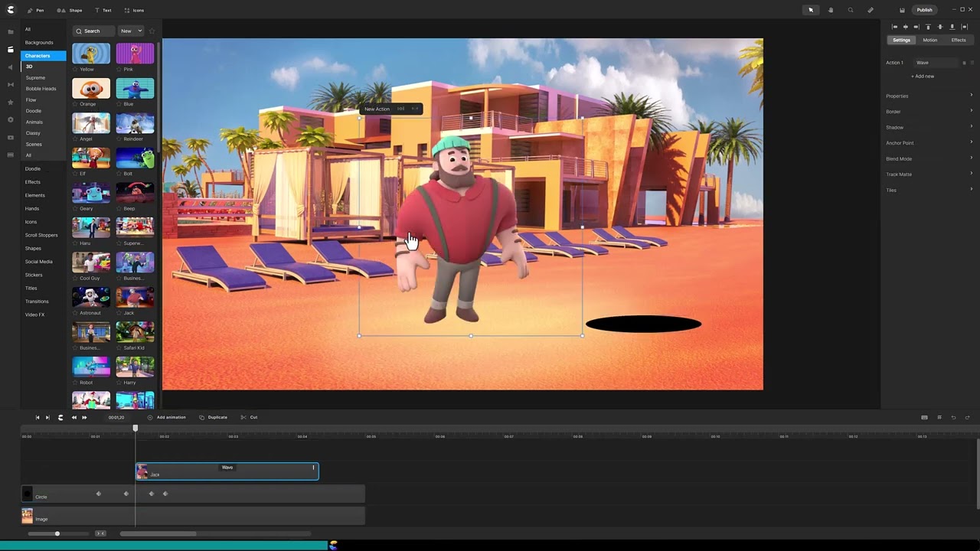Select the Bobble Heads subcategory
The height and width of the screenshot is (551, 980).
tap(41, 89)
